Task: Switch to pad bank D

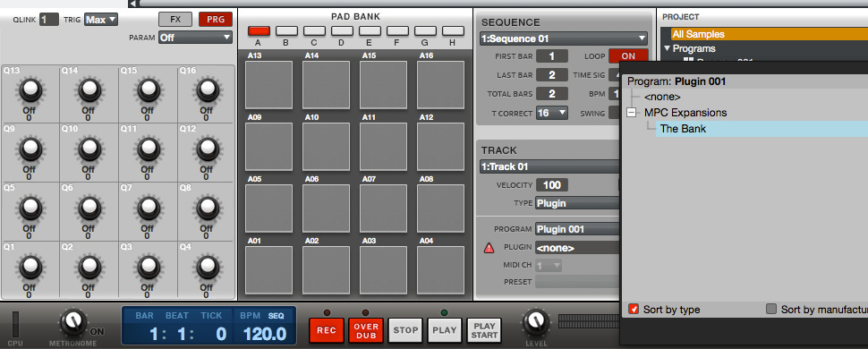Action: (x=342, y=31)
